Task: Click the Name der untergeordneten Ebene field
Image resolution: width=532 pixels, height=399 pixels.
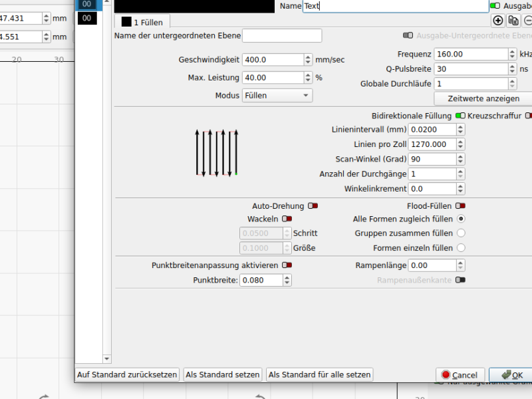Action: pyautogui.click(x=282, y=36)
